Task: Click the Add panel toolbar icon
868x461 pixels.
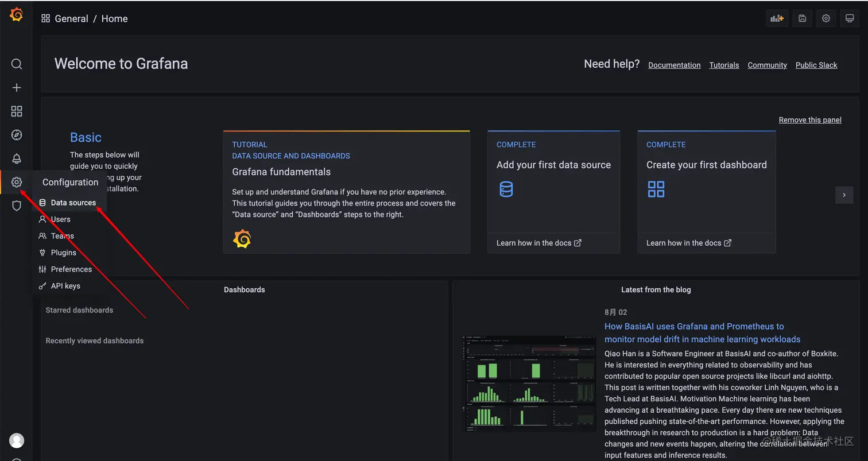Action: [x=777, y=18]
